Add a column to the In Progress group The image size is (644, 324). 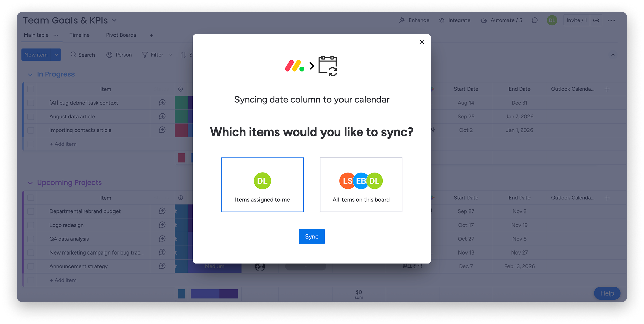607,89
